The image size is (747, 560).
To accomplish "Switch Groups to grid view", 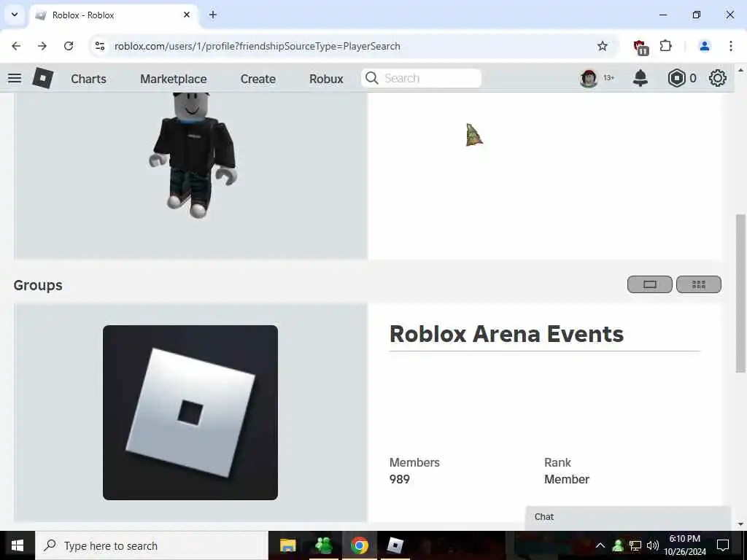I will pyautogui.click(x=698, y=284).
